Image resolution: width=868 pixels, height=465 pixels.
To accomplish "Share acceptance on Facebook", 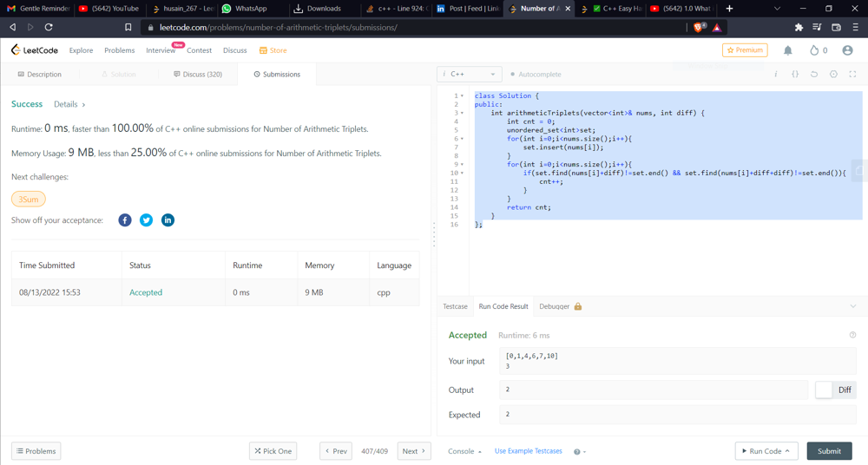I will pyautogui.click(x=125, y=220).
